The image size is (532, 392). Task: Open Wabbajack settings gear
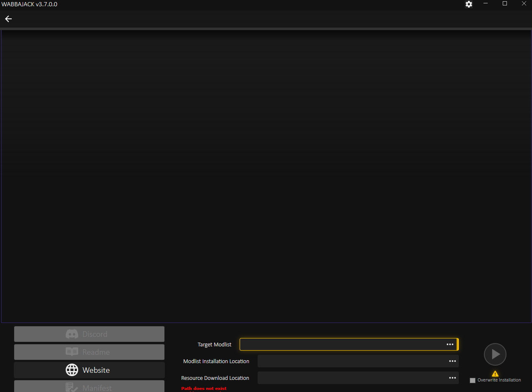pyautogui.click(x=469, y=4)
